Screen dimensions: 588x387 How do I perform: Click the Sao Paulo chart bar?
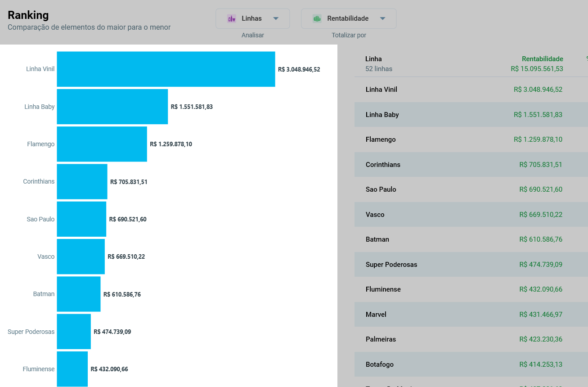coord(81,219)
